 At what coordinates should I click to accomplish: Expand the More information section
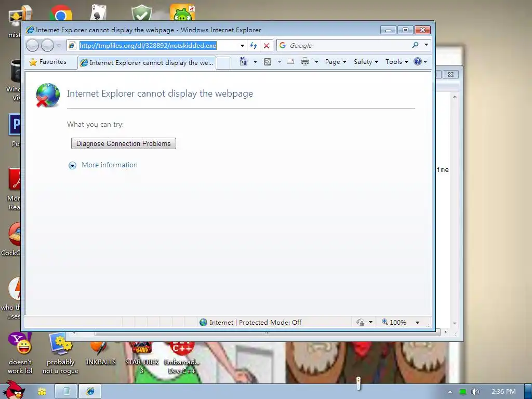[x=72, y=165]
